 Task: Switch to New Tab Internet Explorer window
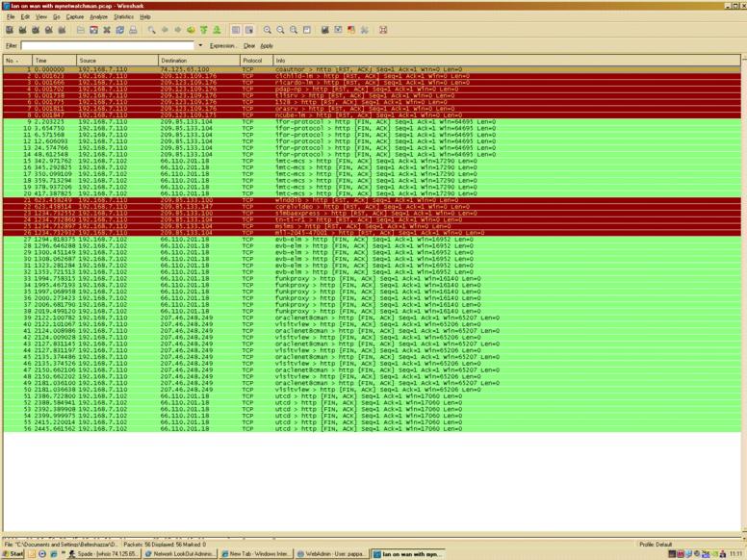tap(257, 554)
